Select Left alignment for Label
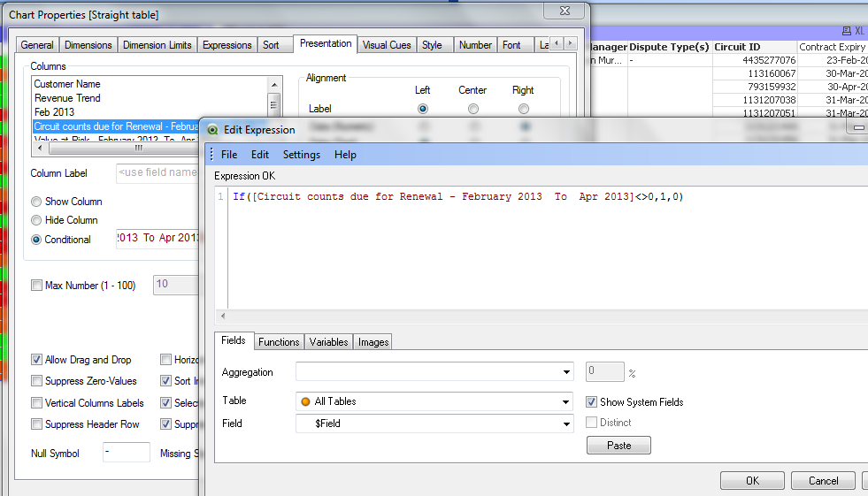Image resolution: width=868 pixels, height=496 pixels. coord(423,109)
